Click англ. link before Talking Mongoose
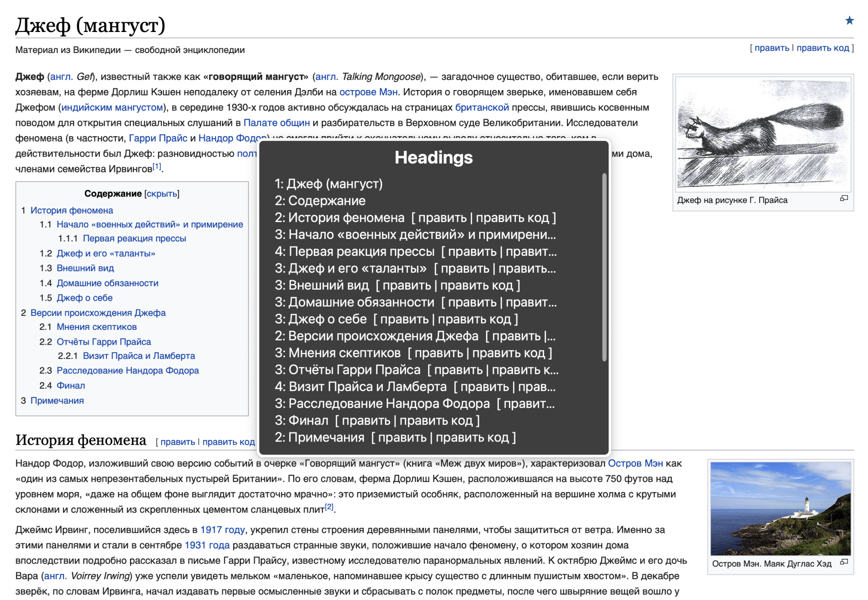This screenshot has height=600, width=868. (327, 77)
